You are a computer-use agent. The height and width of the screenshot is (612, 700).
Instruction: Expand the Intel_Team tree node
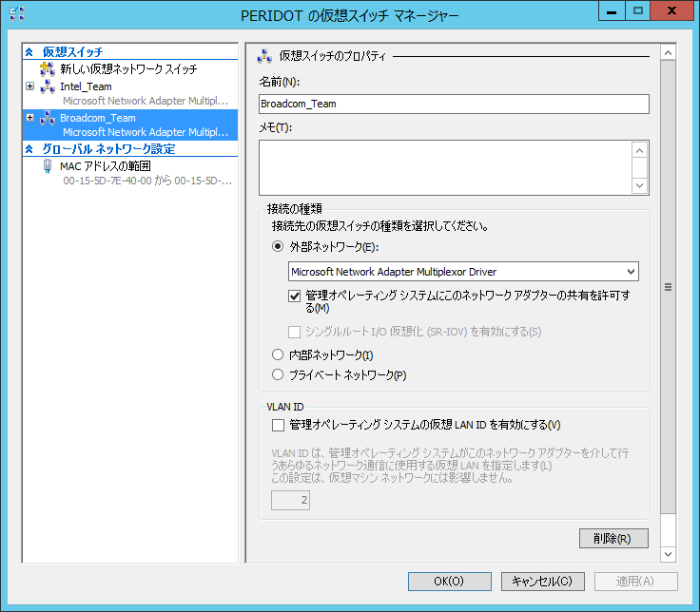pyautogui.click(x=29, y=86)
